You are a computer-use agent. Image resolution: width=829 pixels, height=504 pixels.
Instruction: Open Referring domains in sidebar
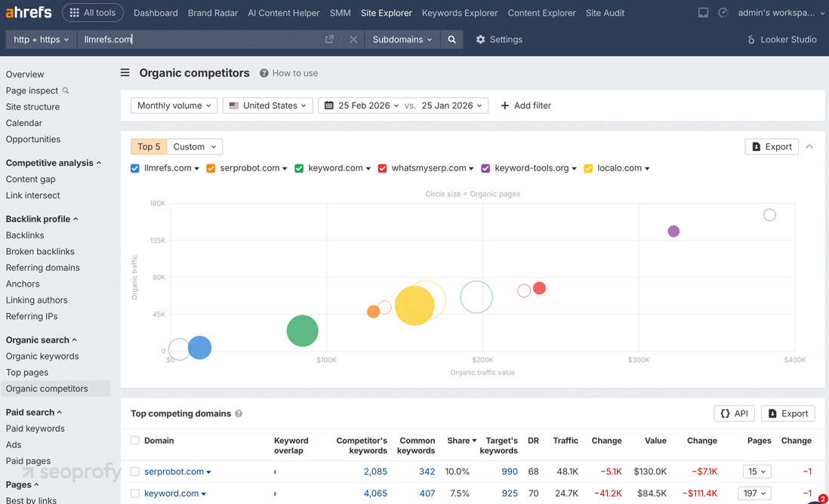click(43, 267)
